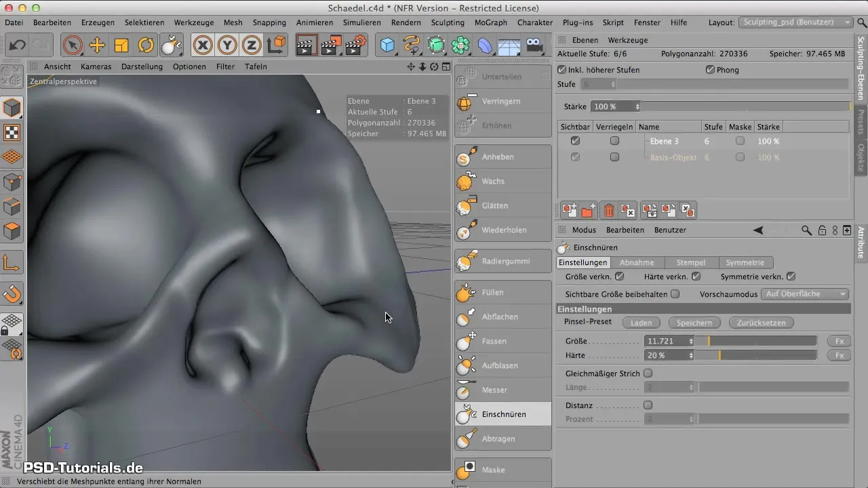The height and width of the screenshot is (488, 868).
Task: Toggle Y axis lock
Action: pyautogui.click(x=227, y=45)
